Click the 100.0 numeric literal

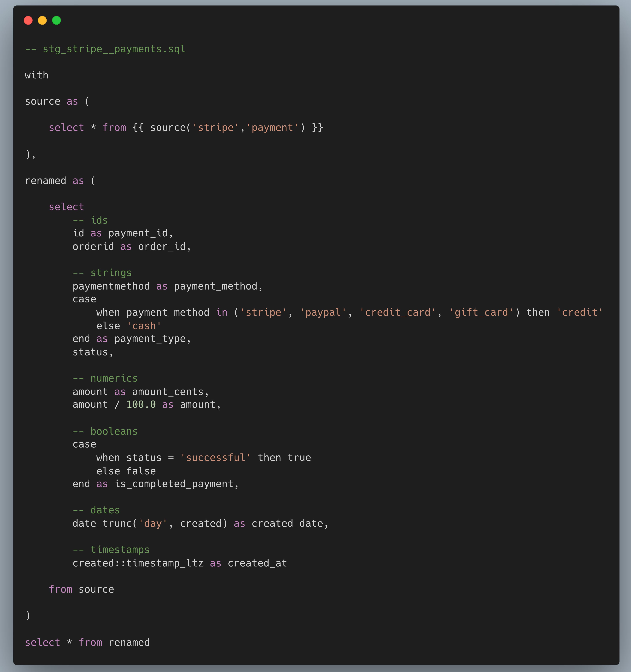tap(141, 404)
